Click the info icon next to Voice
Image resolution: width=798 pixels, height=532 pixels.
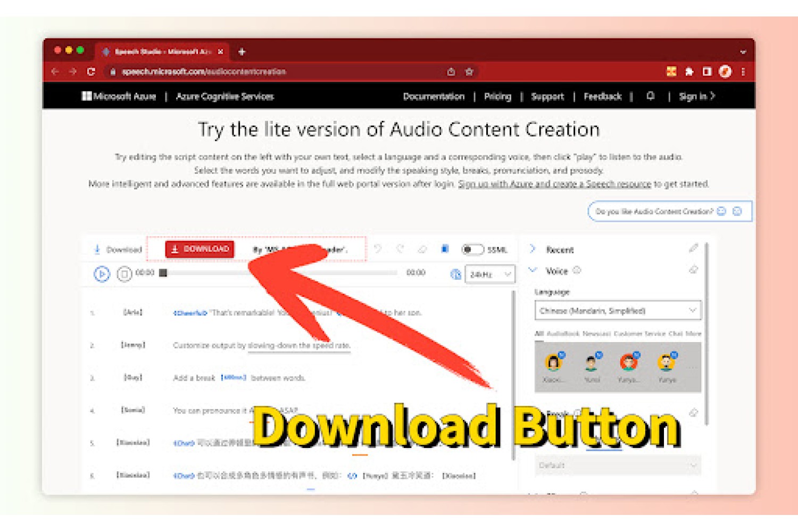[577, 270]
